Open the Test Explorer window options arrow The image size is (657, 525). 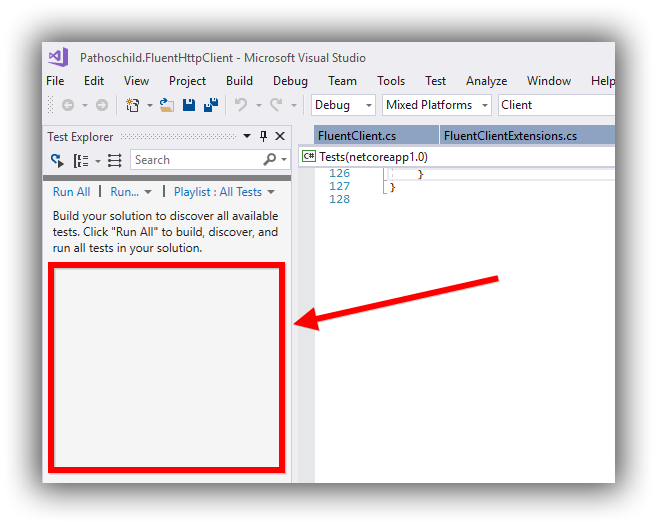point(247,136)
